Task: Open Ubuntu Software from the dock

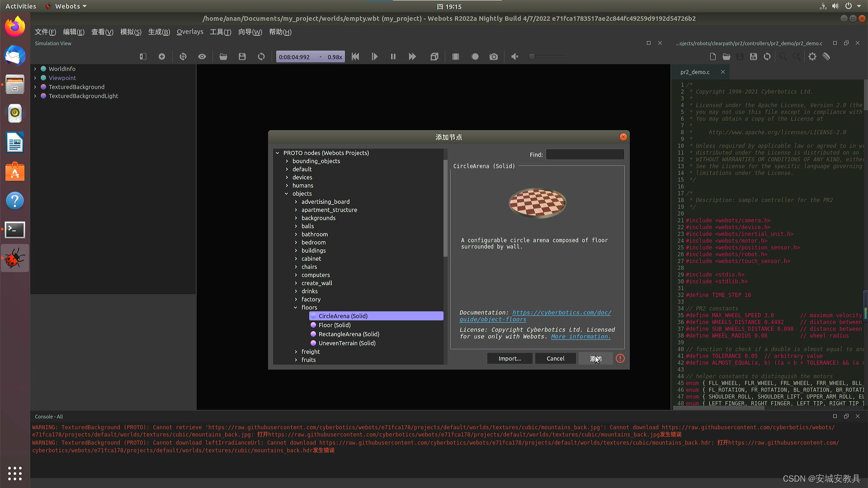Action: coord(15,172)
